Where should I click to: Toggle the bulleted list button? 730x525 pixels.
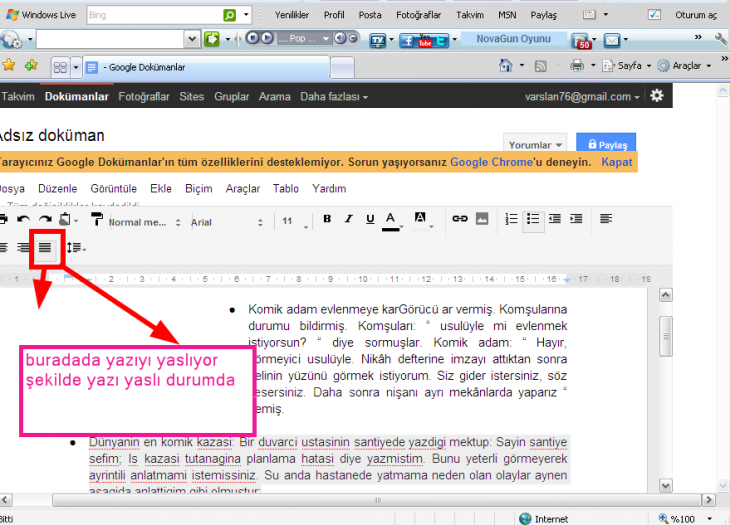(533, 219)
